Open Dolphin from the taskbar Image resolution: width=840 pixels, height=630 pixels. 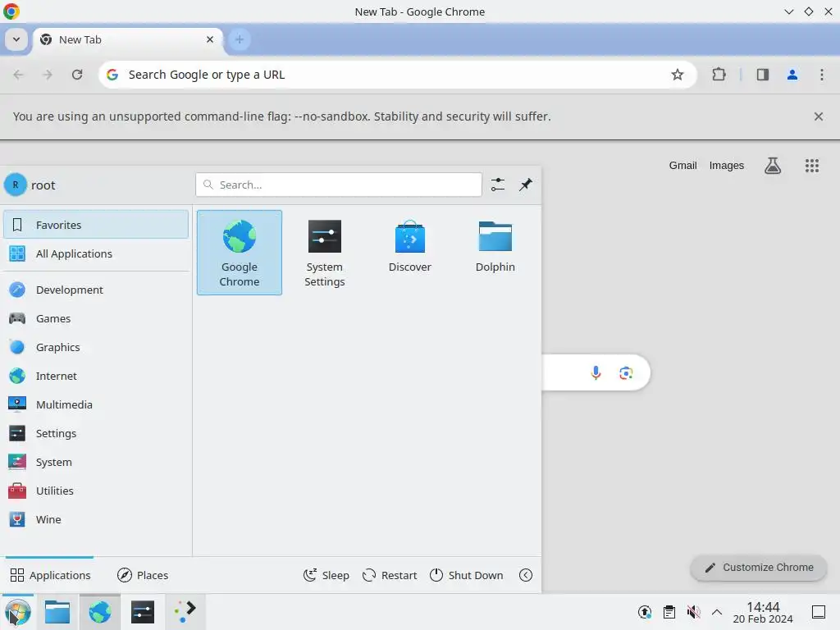(x=57, y=612)
